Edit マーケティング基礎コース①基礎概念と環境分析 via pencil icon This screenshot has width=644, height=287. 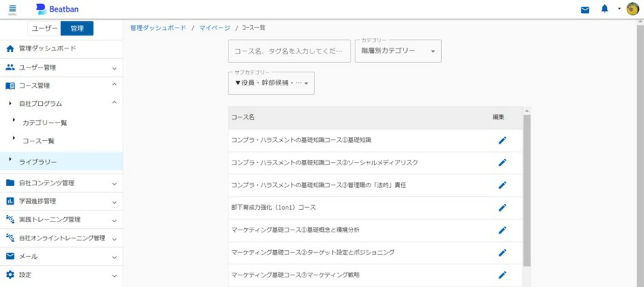(x=502, y=230)
